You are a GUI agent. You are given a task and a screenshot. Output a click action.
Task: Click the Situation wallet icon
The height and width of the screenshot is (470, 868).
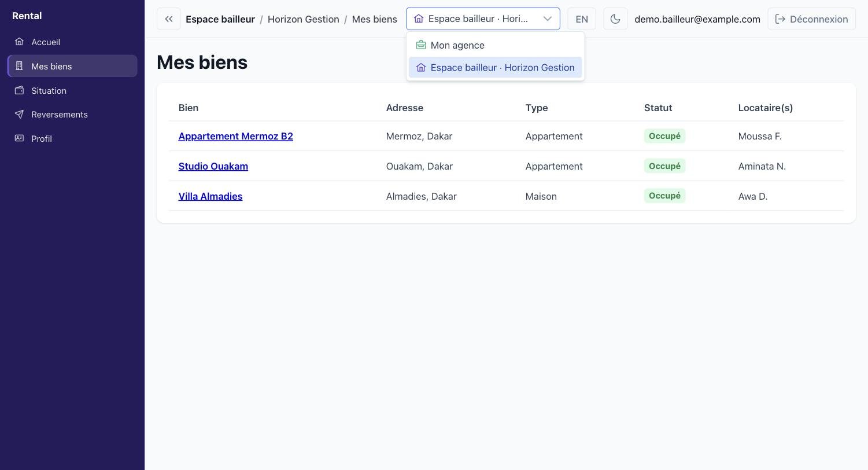click(x=19, y=90)
